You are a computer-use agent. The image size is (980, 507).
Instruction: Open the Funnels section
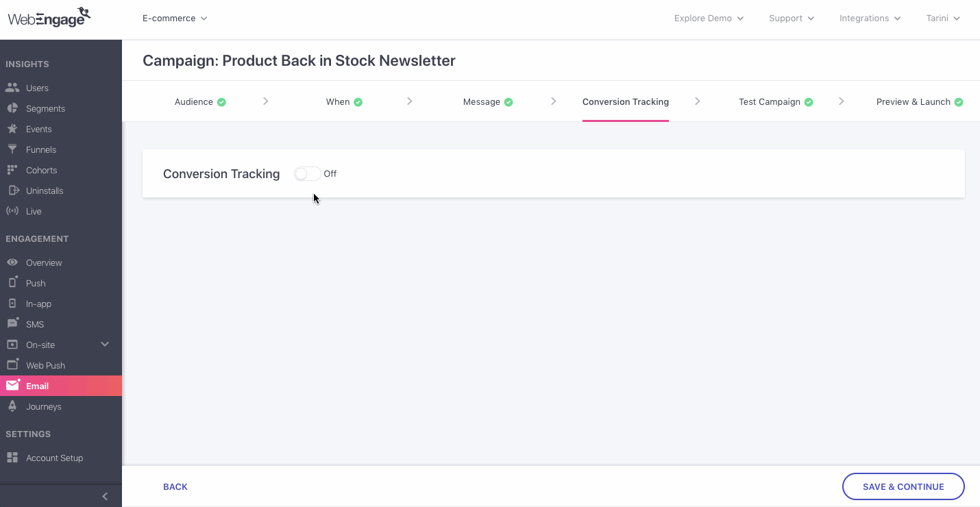tap(40, 149)
